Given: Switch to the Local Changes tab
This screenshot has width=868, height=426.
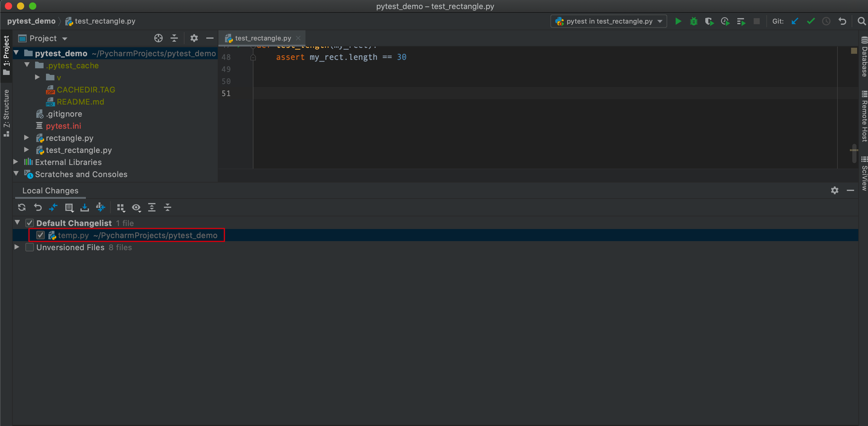Looking at the screenshot, I should click(x=50, y=191).
